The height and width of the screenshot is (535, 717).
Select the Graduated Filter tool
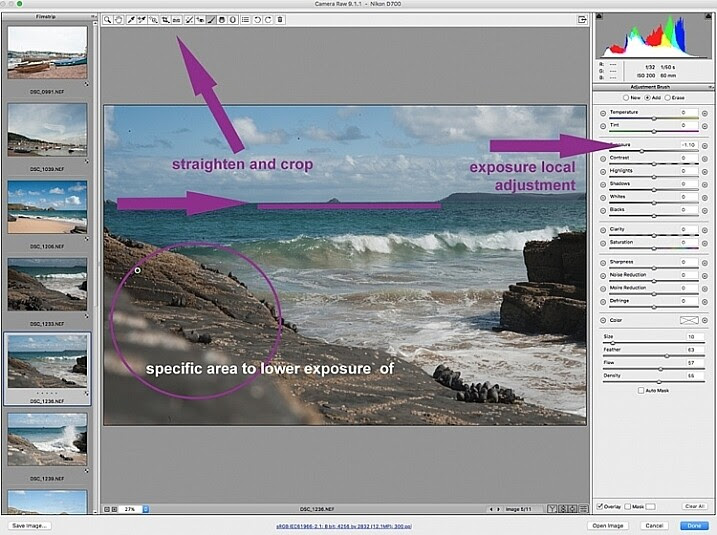click(x=222, y=20)
